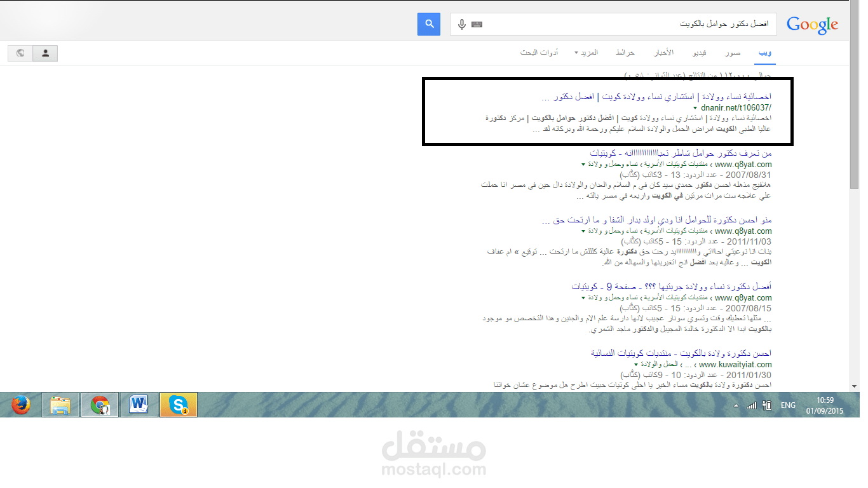This screenshot has height=488, width=868.
Task: Activate voice search microphone icon
Action: click(x=462, y=24)
